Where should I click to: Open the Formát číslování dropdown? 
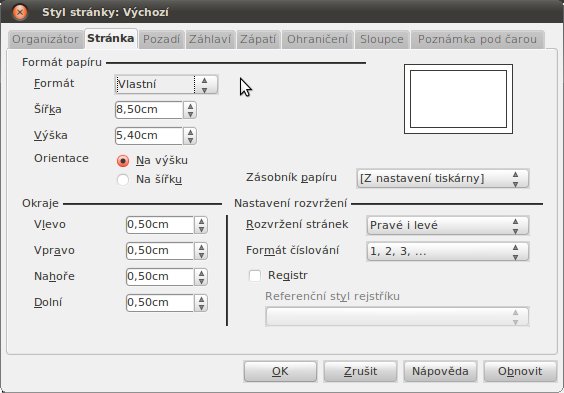[x=447, y=251]
